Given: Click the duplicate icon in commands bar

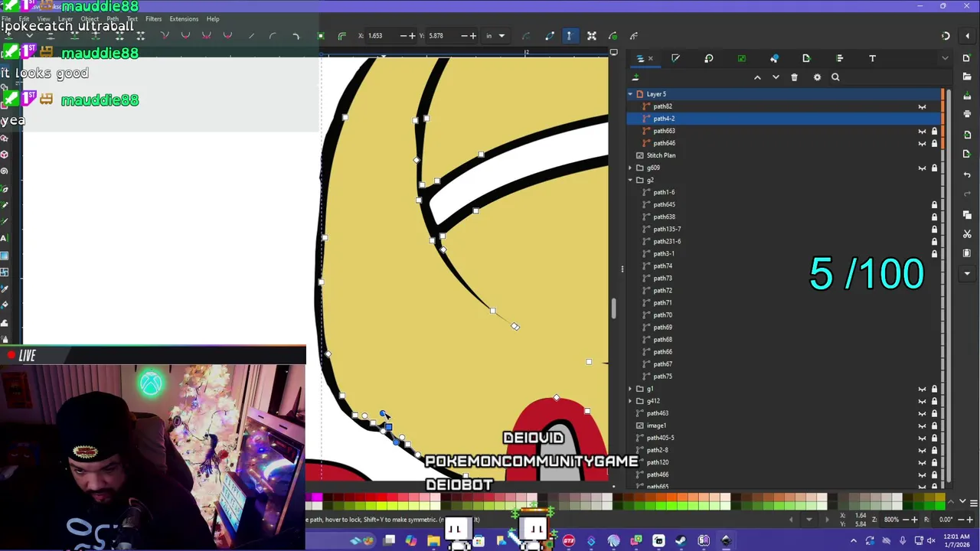Looking at the screenshot, I should pos(967,214).
